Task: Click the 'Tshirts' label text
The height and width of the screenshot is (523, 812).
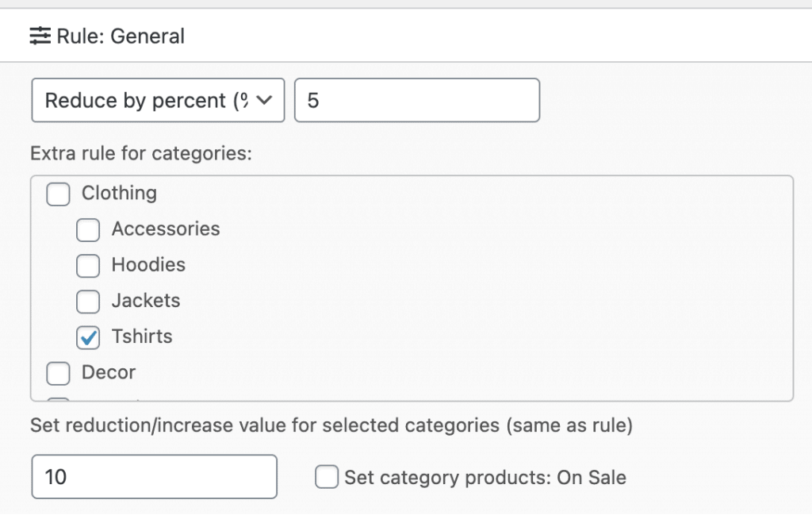Action: pos(142,336)
